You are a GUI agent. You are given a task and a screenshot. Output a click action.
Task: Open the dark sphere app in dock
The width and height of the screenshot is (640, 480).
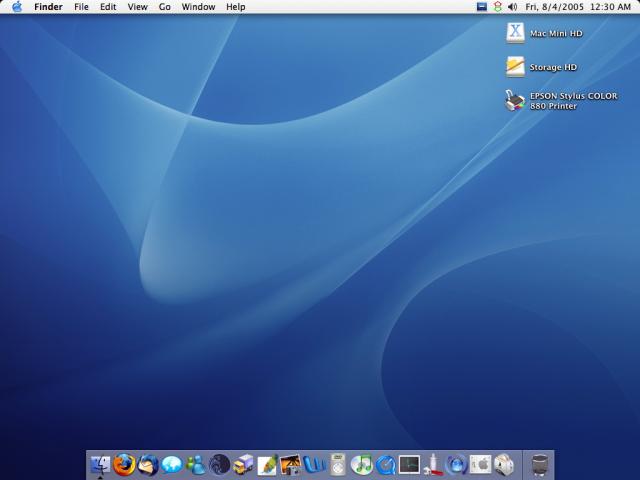pos(220,464)
